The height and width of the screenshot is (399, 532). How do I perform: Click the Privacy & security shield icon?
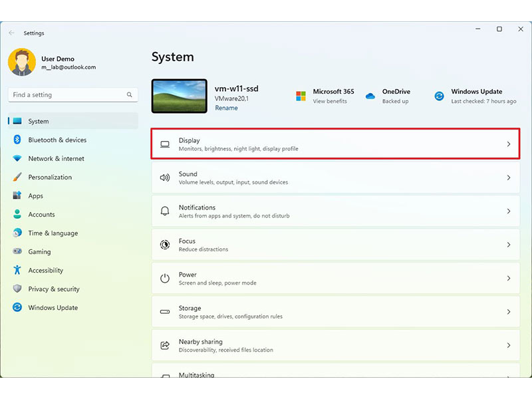coord(17,289)
